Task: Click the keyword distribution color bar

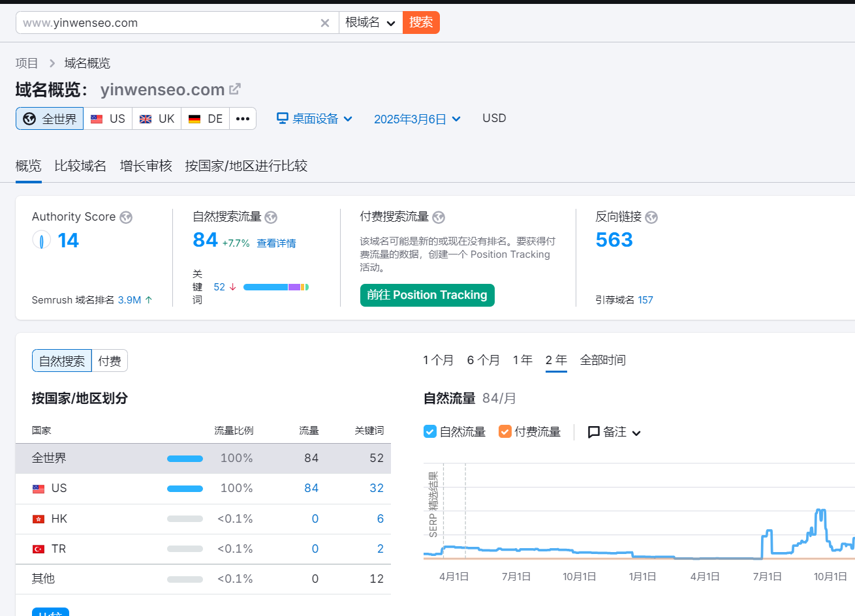Action: coord(275,287)
